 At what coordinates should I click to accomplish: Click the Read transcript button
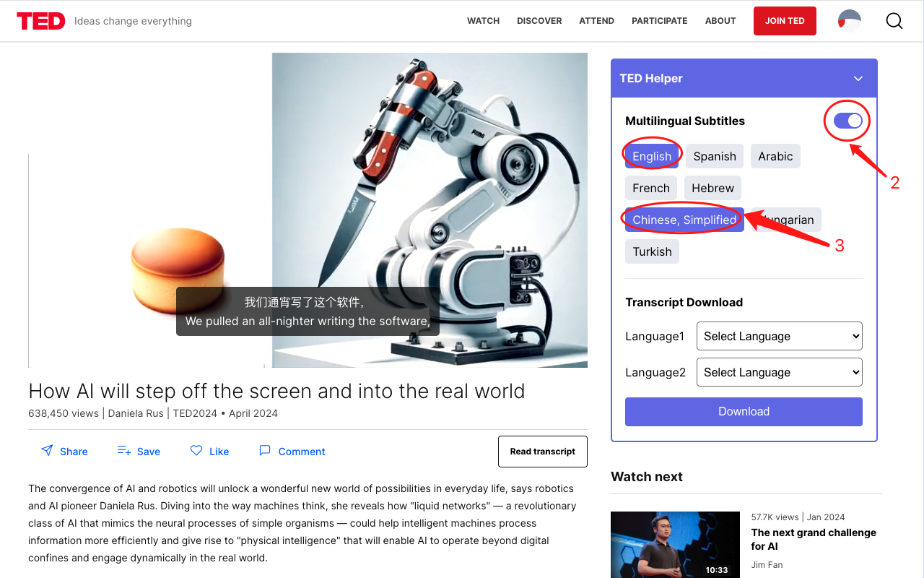coord(542,452)
